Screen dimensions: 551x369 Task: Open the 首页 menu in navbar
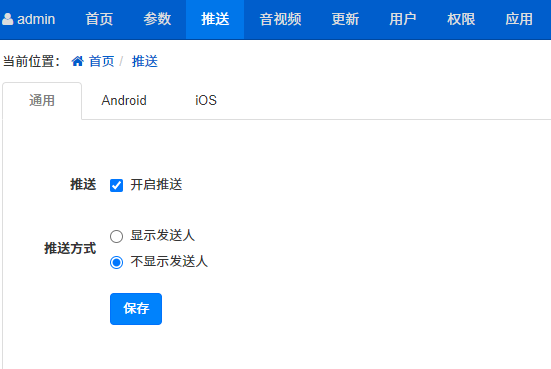99,19
